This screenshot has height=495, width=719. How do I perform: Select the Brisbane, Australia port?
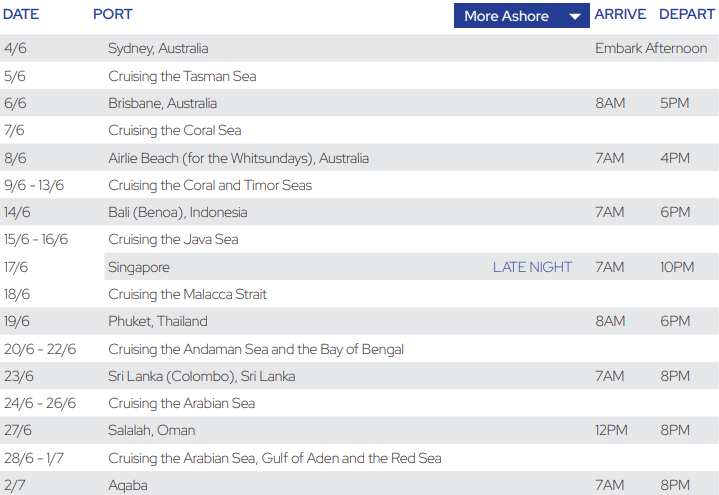pyautogui.click(x=162, y=103)
